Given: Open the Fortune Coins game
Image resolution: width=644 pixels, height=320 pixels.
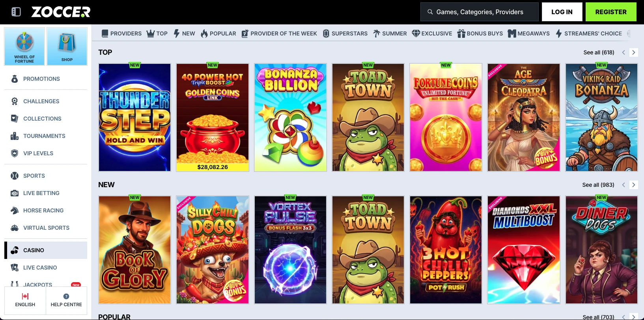Looking at the screenshot, I should click(x=446, y=117).
